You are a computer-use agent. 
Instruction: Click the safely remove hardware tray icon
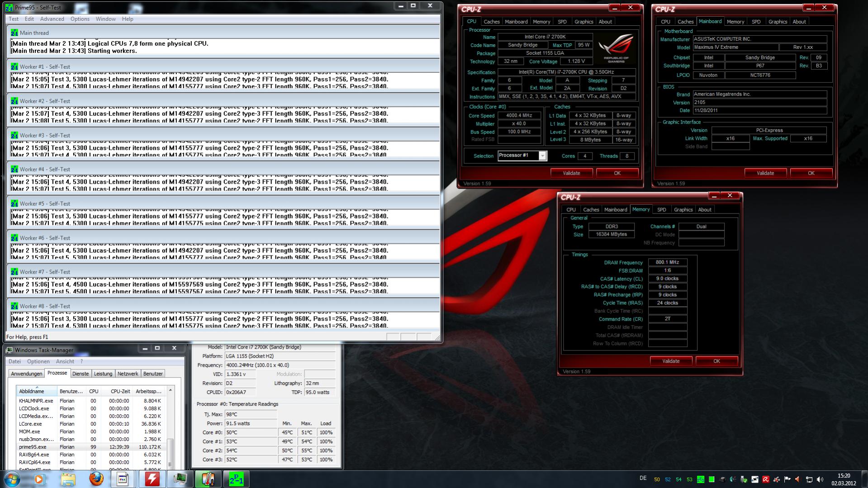(x=744, y=479)
